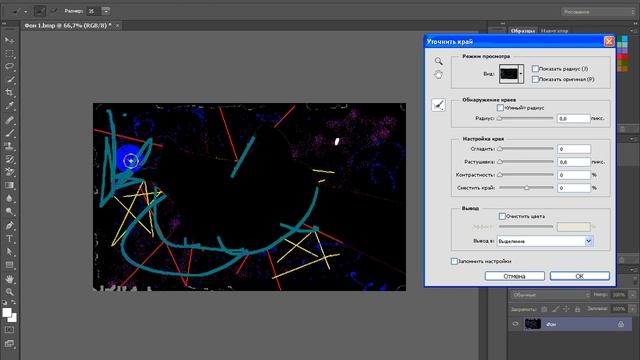Swap foreground and background colors

[13, 302]
